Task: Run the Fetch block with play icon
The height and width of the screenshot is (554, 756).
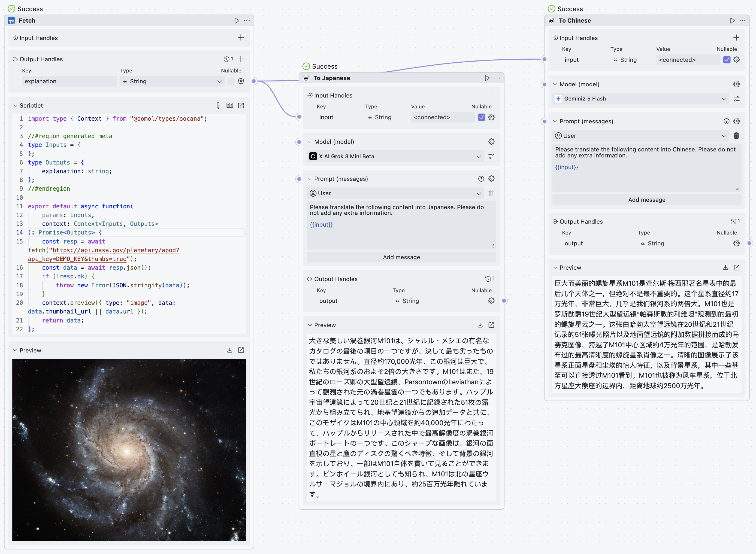Action: click(237, 20)
